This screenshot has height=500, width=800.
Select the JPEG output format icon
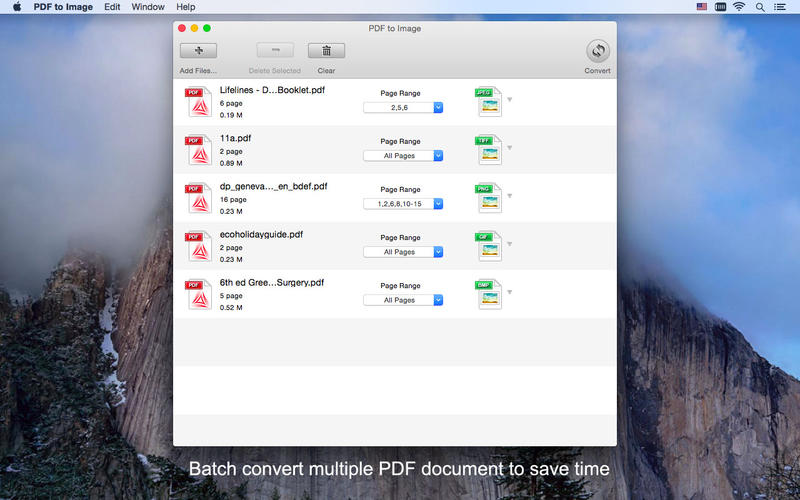click(489, 102)
